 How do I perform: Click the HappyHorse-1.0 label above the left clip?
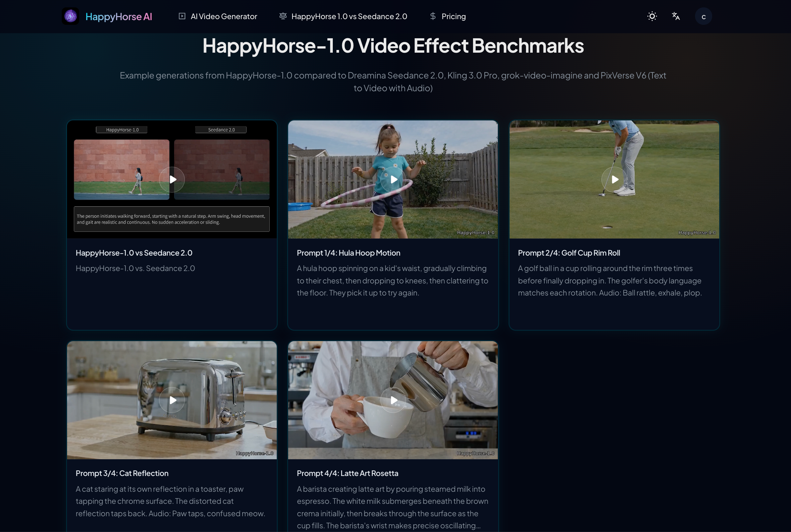121,129
